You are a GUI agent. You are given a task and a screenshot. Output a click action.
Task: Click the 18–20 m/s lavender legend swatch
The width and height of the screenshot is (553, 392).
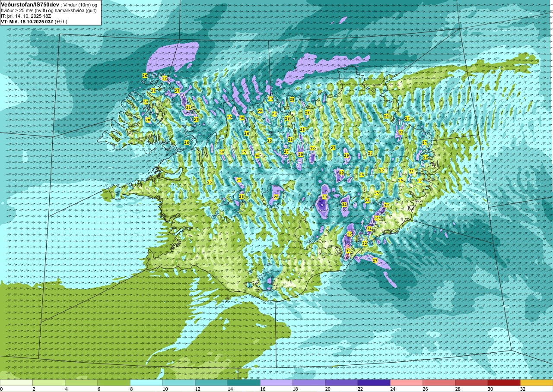point(309,383)
